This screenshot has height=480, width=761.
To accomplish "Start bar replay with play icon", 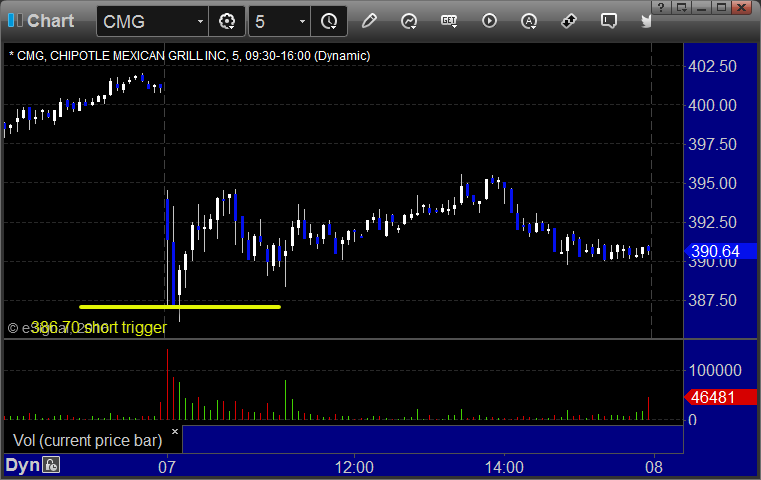I will coord(489,21).
